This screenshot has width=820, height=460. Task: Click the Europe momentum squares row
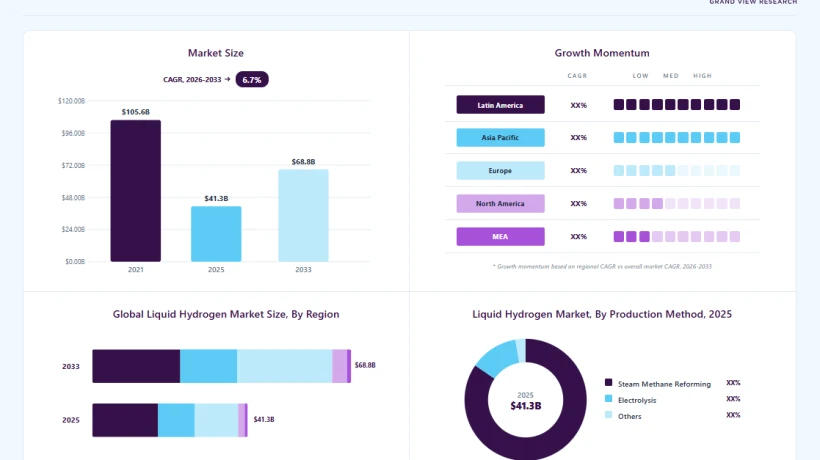677,170
